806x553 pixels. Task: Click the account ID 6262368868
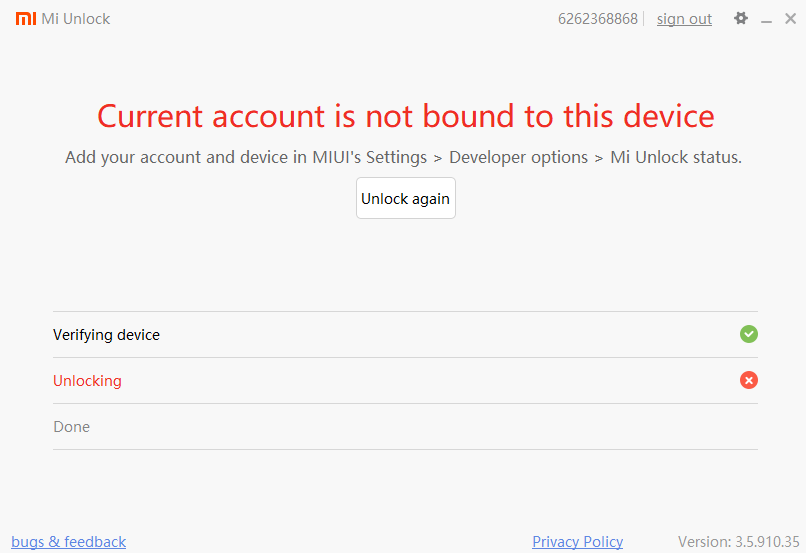(x=597, y=19)
